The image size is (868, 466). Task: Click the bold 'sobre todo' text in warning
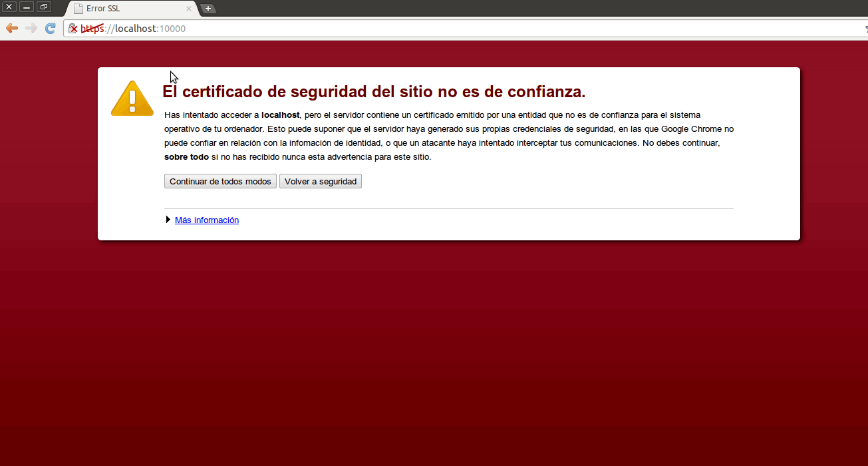(186, 157)
